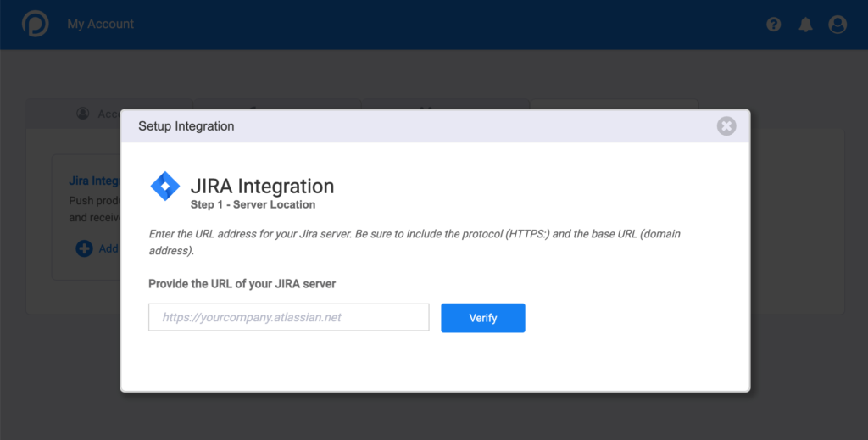
Task: Click the blue Jira diamond logo
Action: click(x=165, y=186)
